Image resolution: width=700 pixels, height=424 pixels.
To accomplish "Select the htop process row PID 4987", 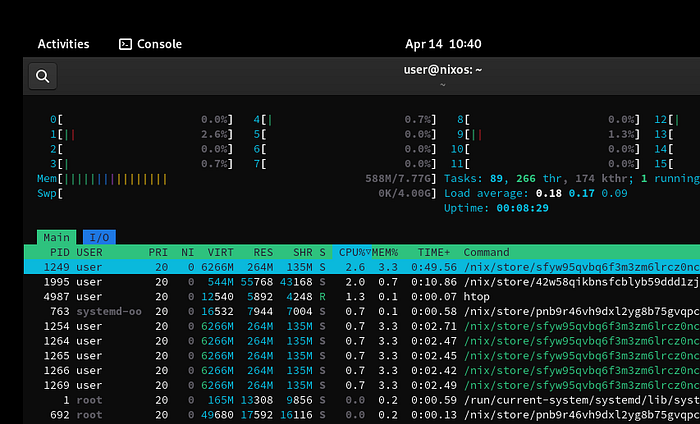I will (362, 296).
